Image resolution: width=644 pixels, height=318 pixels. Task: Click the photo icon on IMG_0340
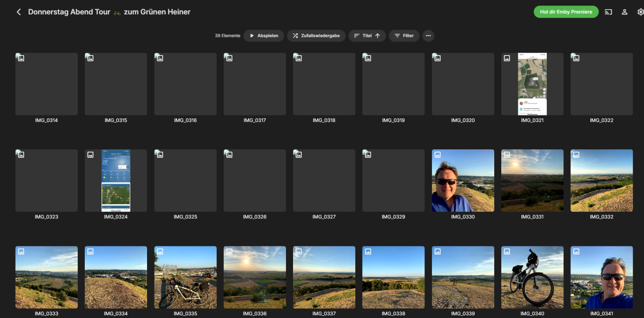(507, 251)
